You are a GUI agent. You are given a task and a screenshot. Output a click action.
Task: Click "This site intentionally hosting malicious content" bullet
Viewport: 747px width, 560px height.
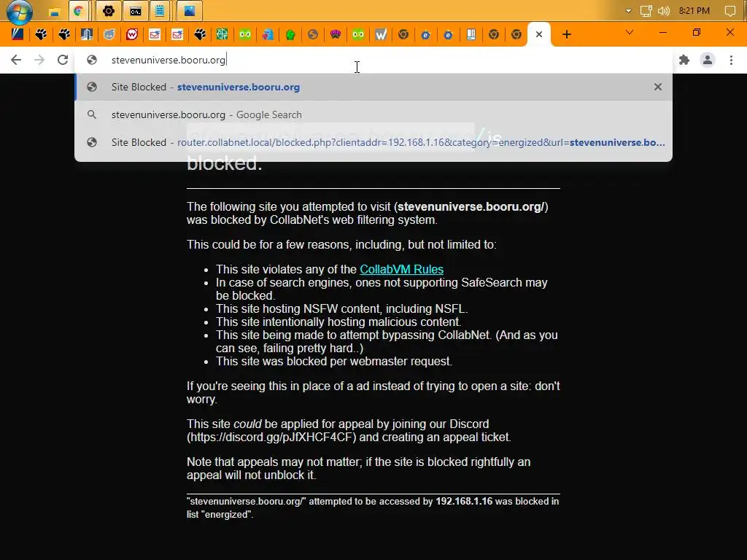[x=338, y=322]
